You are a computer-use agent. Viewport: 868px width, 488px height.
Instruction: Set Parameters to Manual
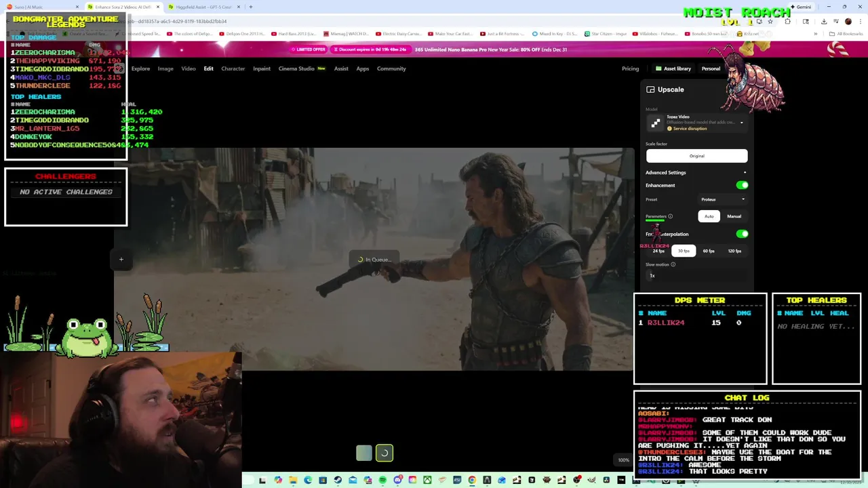[x=734, y=216]
